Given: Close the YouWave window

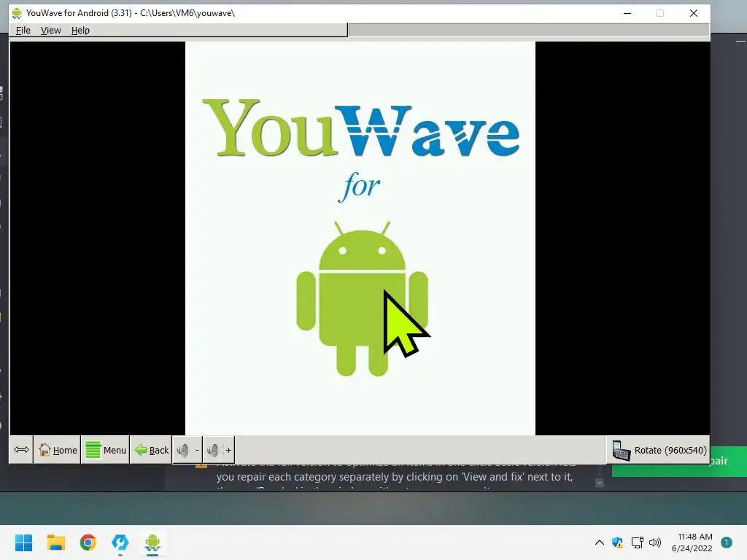Looking at the screenshot, I should (x=694, y=13).
